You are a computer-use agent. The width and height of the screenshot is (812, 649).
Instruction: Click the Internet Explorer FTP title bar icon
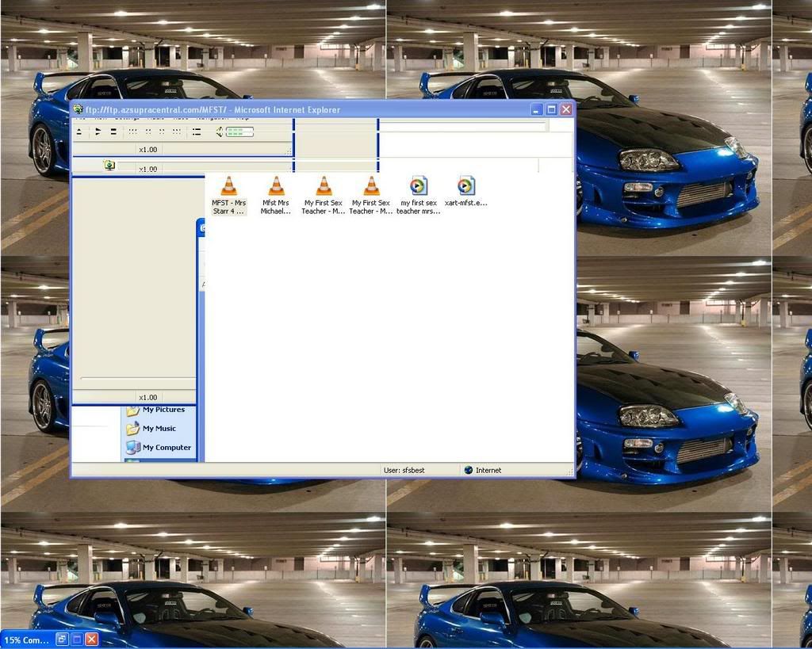click(x=79, y=109)
